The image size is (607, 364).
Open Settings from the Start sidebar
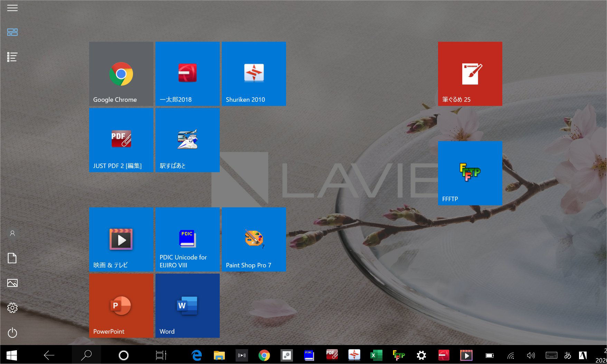pos(12,308)
